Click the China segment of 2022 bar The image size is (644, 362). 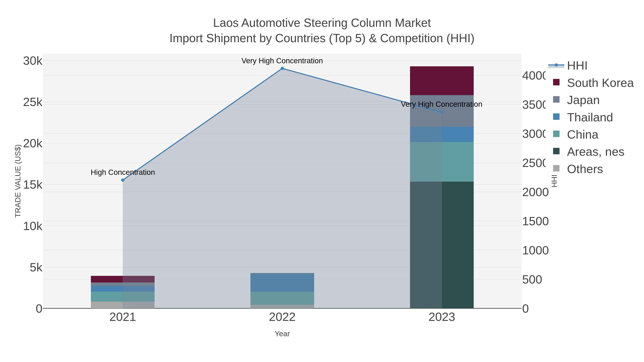pos(282,298)
